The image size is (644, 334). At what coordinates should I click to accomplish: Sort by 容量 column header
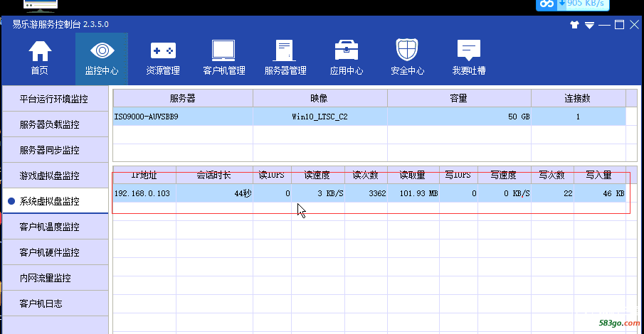click(x=459, y=98)
